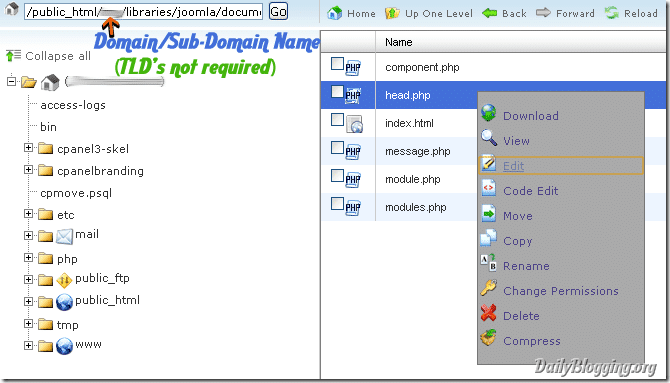Image resolution: width=670 pixels, height=383 pixels.
Task: Click the Collapse all icon
Action: tap(13, 56)
